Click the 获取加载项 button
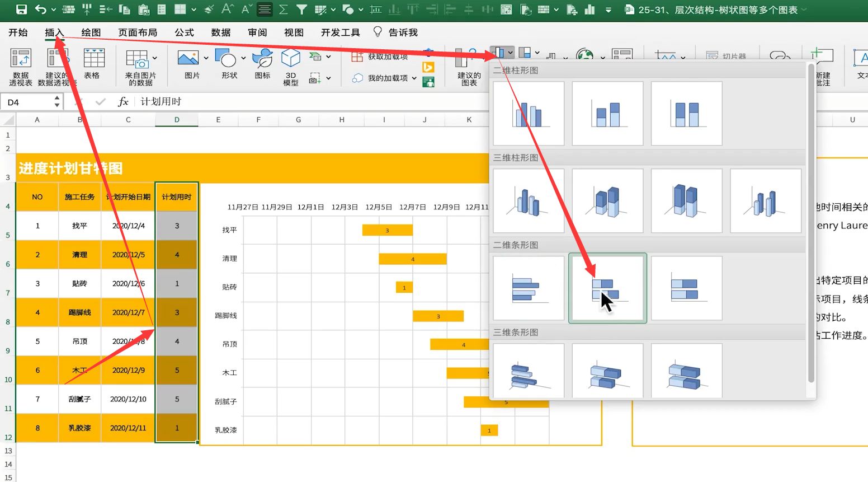 [380, 57]
